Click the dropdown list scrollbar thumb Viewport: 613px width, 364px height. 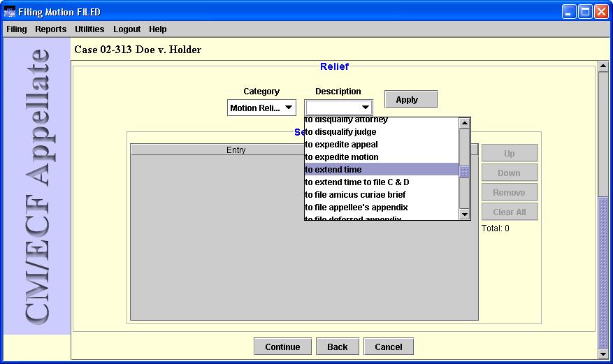[x=464, y=171]
